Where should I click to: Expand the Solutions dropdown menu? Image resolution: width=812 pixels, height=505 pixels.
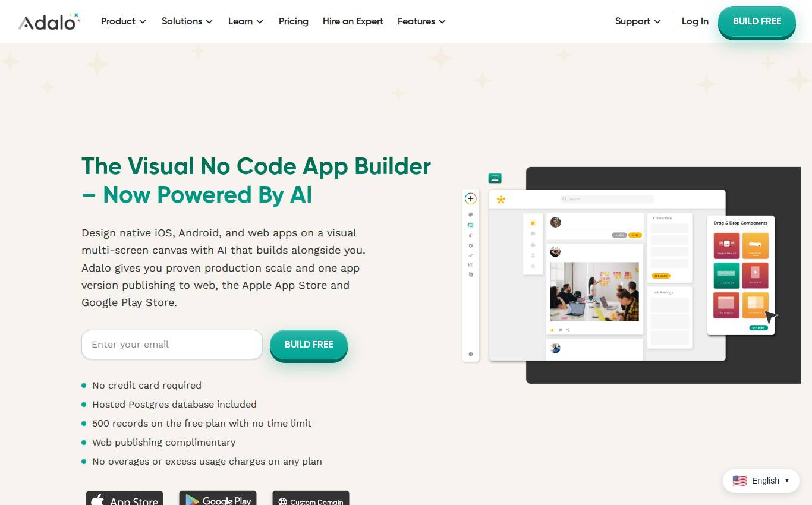187,21
